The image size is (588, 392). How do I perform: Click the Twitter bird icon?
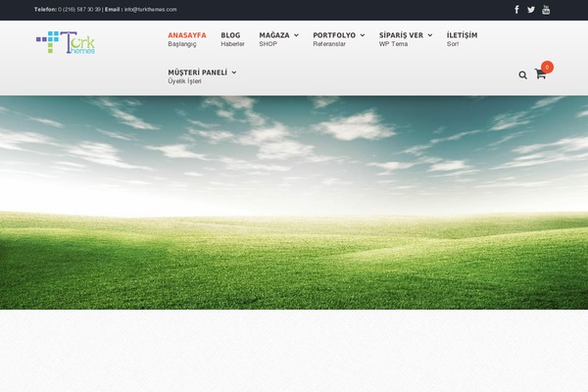pyautogui.click(x=531, y=10)
